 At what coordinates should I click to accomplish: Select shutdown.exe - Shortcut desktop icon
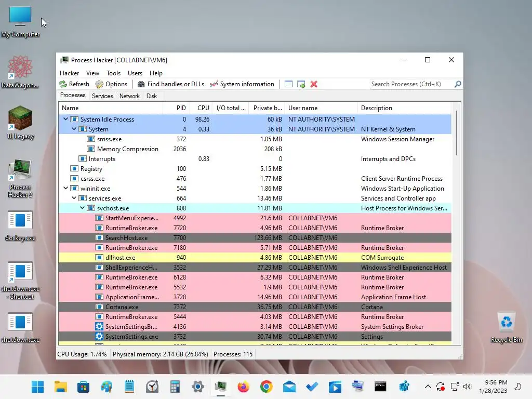click(20, 281)
